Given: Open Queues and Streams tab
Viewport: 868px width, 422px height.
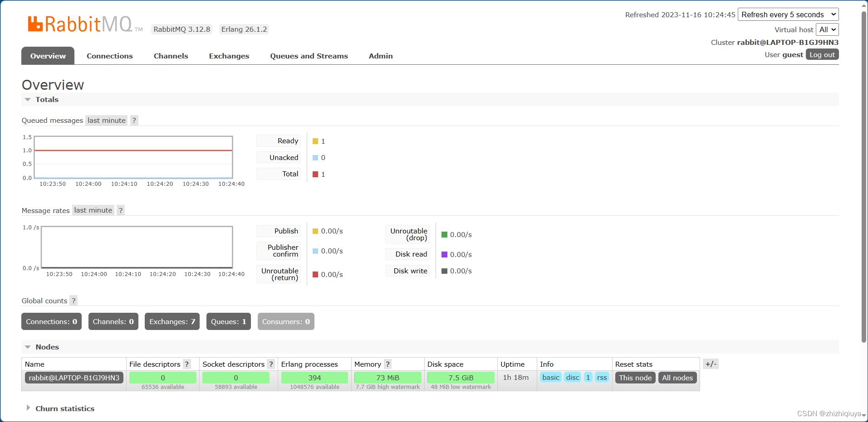Looking at the screenshot, I should click(x=309, y=56).
